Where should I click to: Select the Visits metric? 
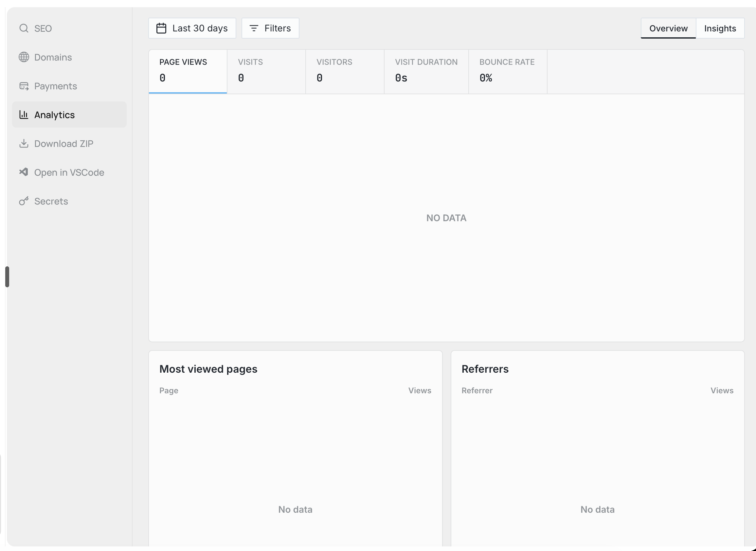click(266, 71)
